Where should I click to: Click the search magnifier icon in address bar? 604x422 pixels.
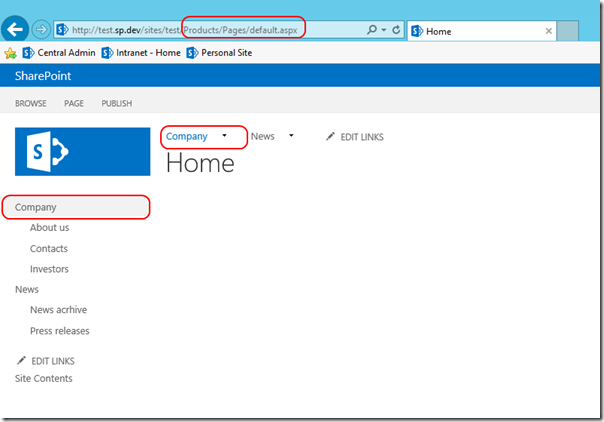[372, 30]
